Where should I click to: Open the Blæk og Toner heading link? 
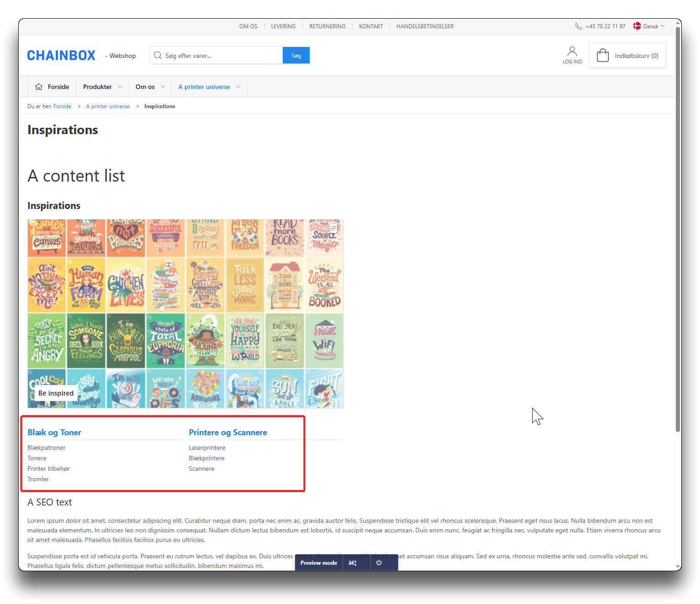coord(54,432)
